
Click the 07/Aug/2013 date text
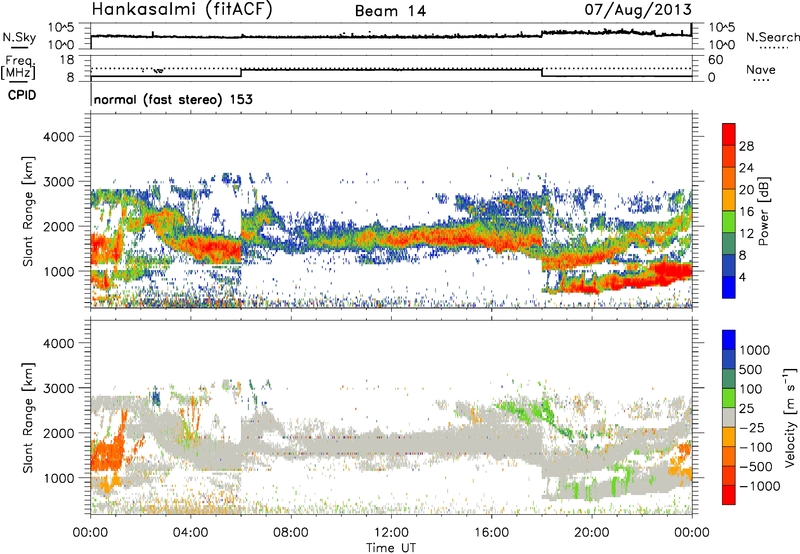[638, 10]
